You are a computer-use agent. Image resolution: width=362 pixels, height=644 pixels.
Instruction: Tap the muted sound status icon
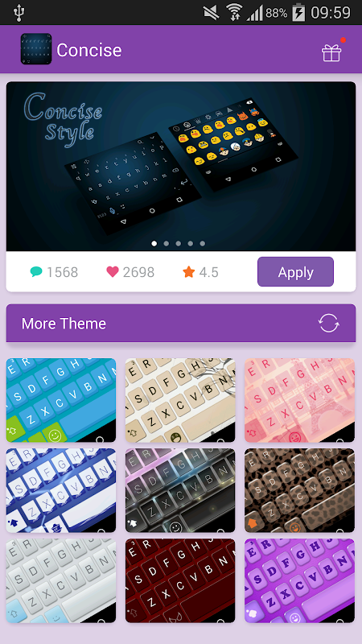tap(212, 13)
